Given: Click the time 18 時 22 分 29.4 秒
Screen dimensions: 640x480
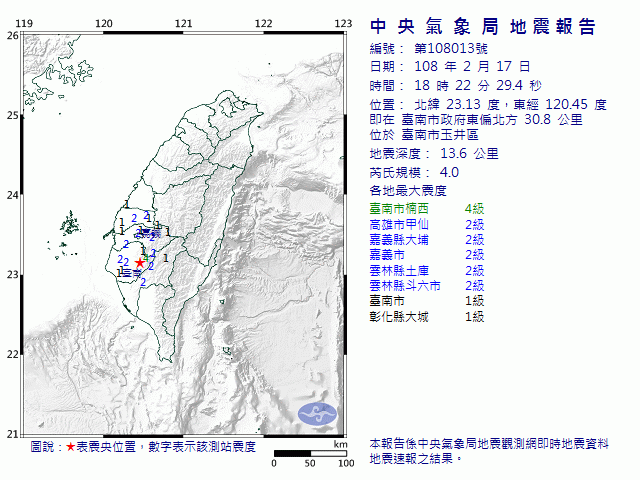Looking at the screenshot, I should pyautogui.click(x=478, y=86).
